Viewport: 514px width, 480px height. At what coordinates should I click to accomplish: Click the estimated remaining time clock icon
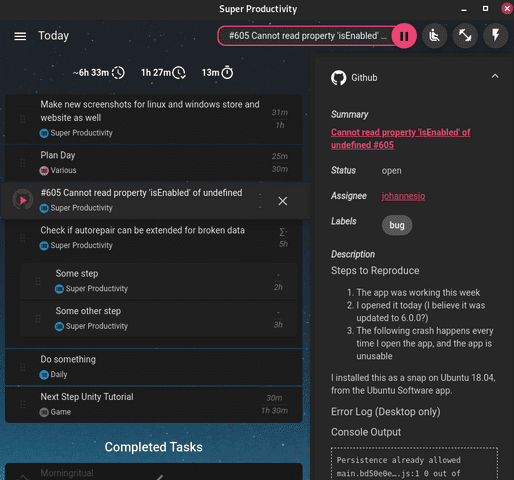tap(118, 72)
